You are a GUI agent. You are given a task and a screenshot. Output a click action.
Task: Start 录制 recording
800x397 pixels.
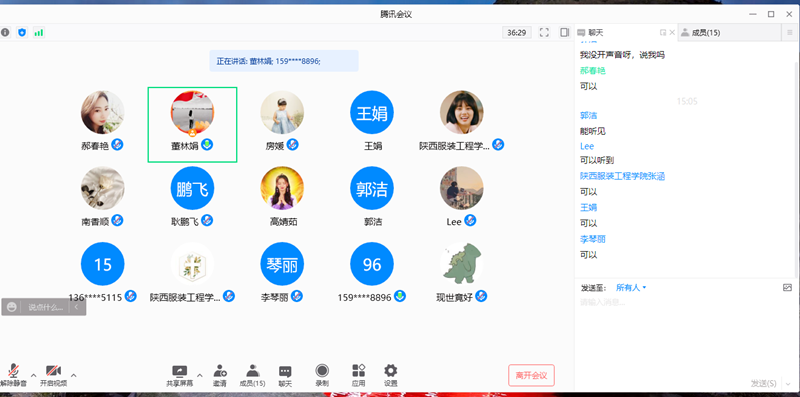click(x=322, y=376)
